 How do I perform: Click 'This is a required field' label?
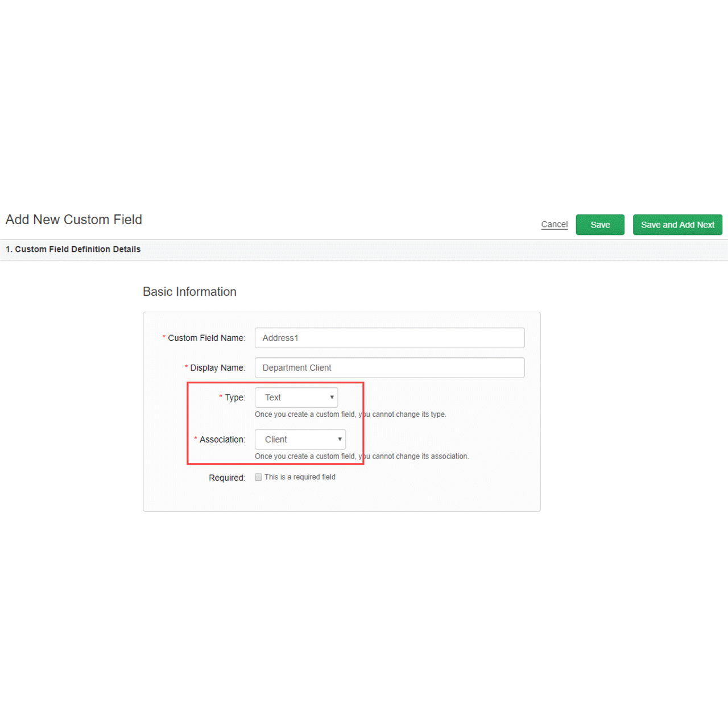click(300, 477)
